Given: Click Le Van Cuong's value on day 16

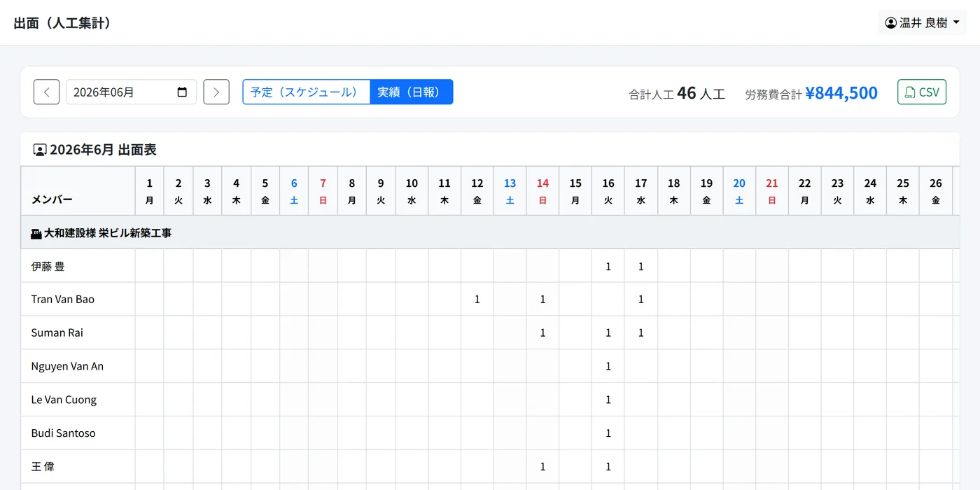Looking at the screenshot, I should [x=608, y=400].
